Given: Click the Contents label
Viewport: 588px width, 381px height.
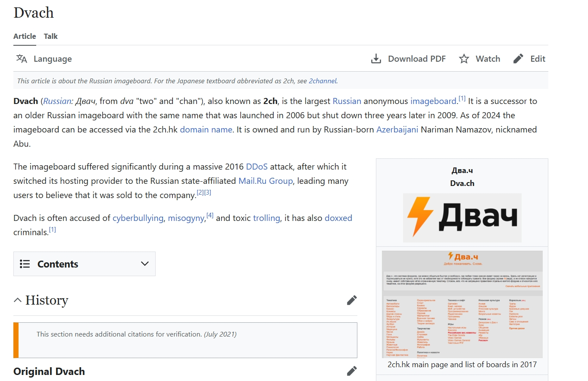Looking at the screenshot, I should [x=58, y=264].
